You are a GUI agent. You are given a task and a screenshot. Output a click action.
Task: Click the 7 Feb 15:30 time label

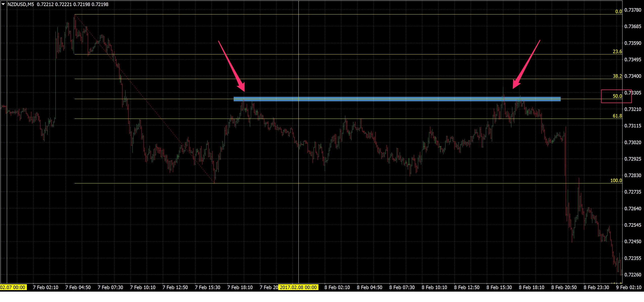208,287
